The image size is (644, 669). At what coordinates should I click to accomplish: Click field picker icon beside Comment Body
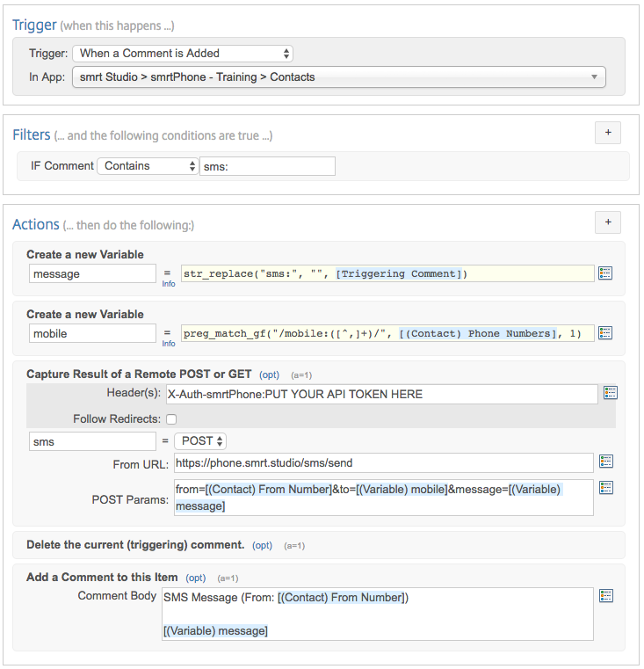click(604, 596)
